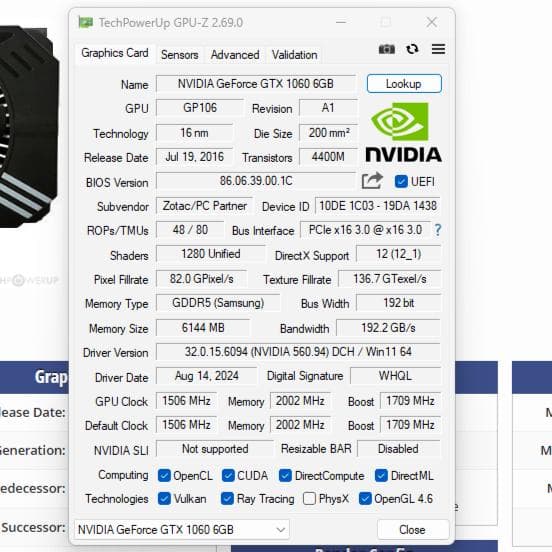The height and width of the screenshot is (552, 552).
Task: Click the Memory Size value 6144 MB
Action: pos(203,328)
